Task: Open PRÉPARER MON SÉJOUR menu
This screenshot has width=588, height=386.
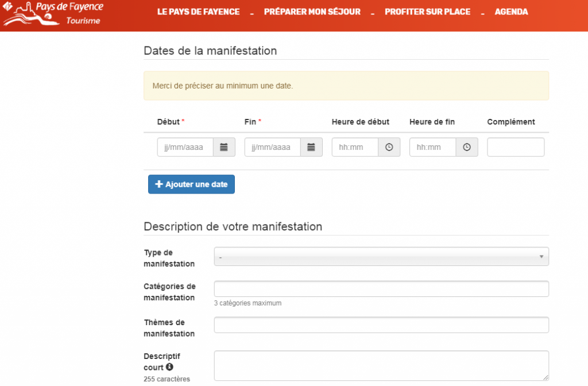Action: click(312, 12)
